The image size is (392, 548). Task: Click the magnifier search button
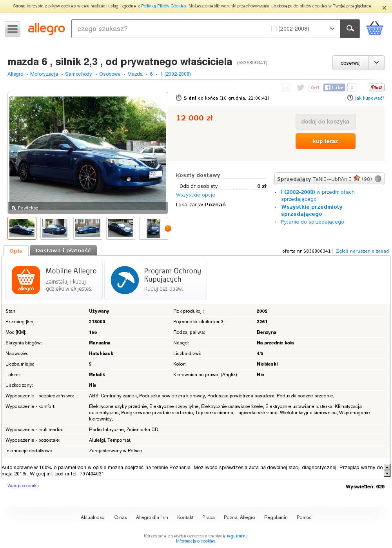coord(350,29)
